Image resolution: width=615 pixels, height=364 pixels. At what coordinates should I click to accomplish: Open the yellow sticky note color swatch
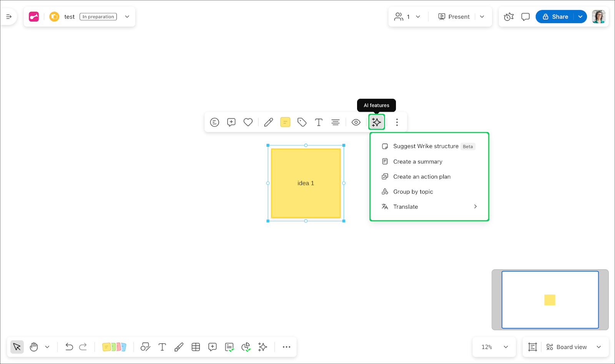(285, 122)
